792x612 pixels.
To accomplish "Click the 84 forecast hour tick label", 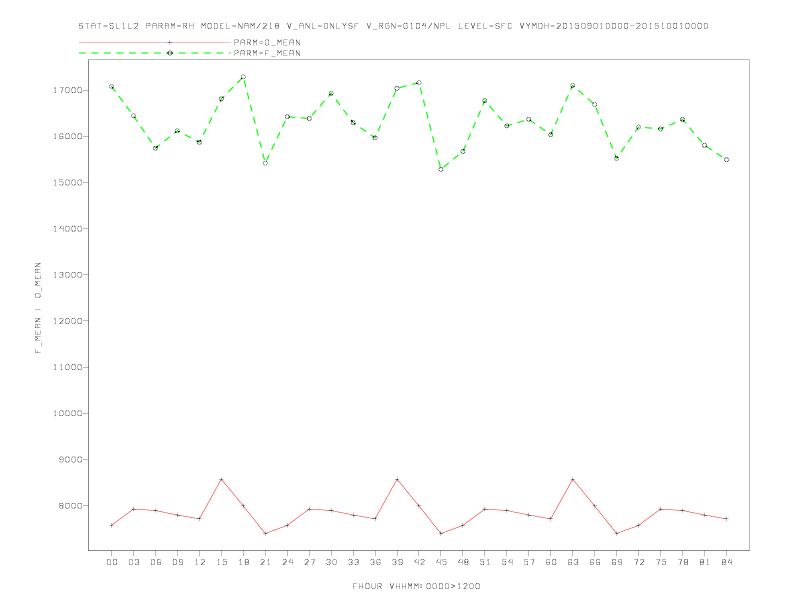I will coord(726,562).
